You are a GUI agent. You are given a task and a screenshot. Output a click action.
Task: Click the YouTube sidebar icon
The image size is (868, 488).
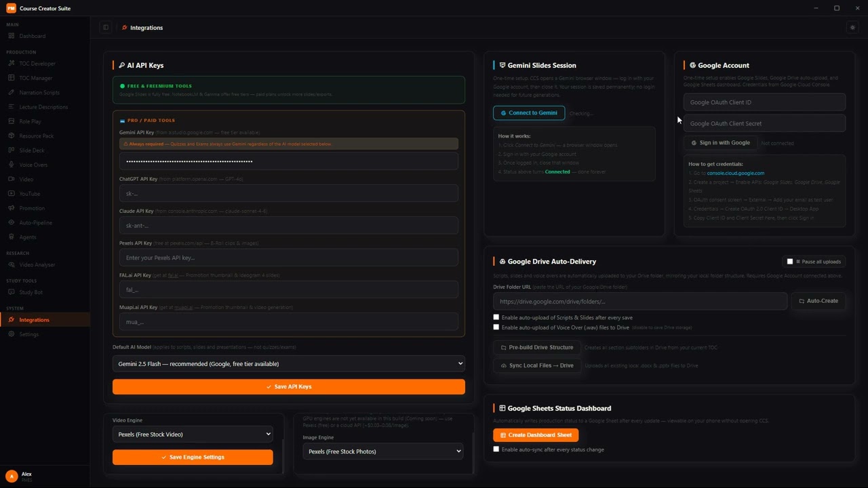click(12, 194)
